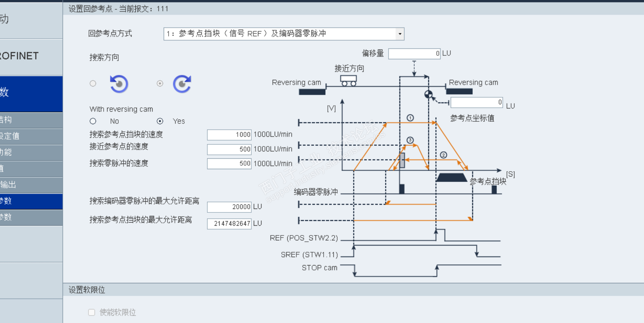Screen dimensions: 644x323
Task: Choose the clockwise search direction radio button
Action: click(160, 83)
